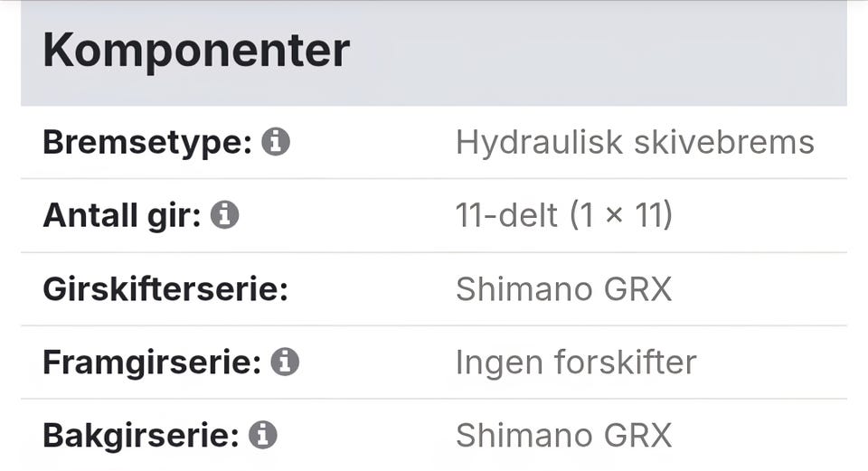Viewport: 868px width, 471px height.
Task: Select the Komponenter section heading
Action: (x=195, y=51)
